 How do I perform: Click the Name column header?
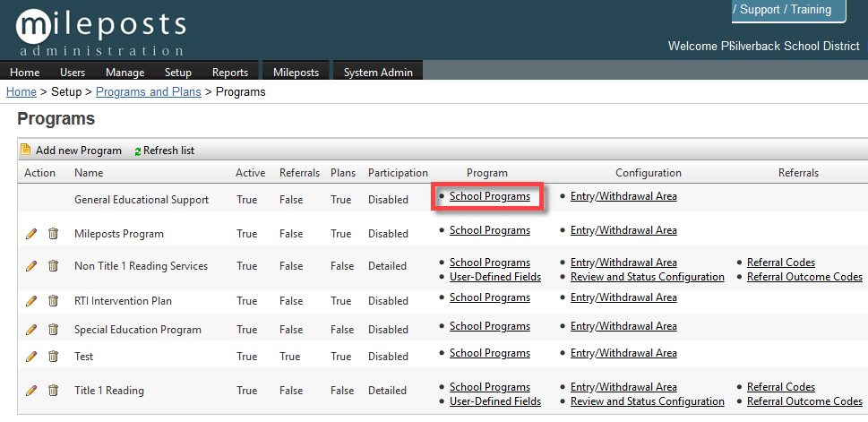[89, 173]
